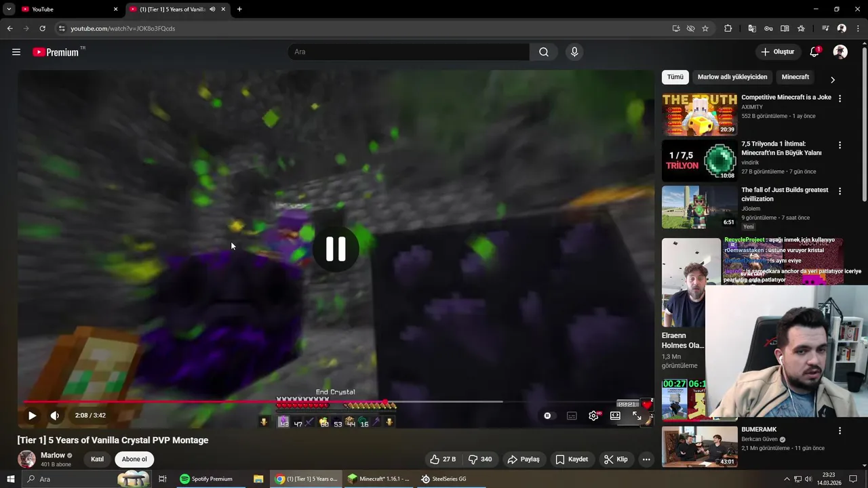This screenshot has height=488, width=868.
Task: Open Google Translate extension icon
Action: click(752, 28)
